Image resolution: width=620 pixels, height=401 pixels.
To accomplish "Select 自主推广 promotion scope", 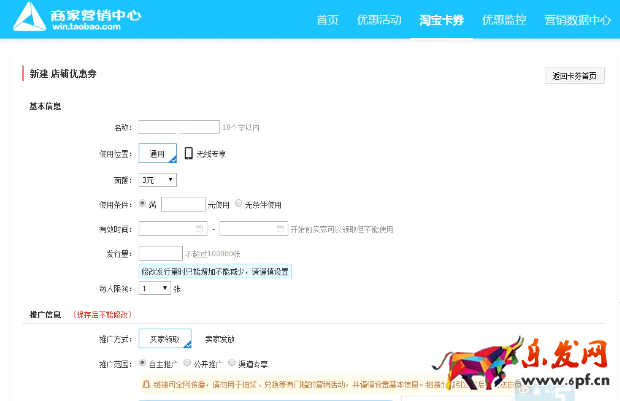I will coord(142,363).
